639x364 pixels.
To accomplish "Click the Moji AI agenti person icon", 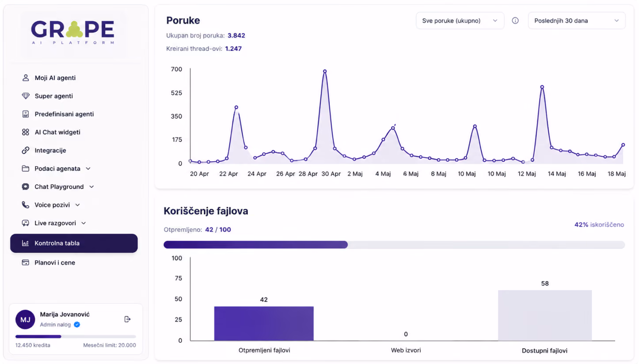I will (26, 78).
